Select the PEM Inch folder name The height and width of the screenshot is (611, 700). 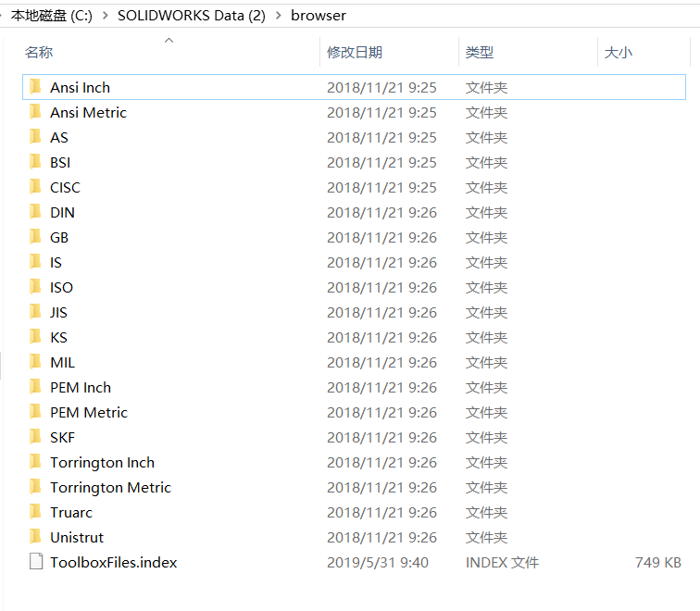[x=81, y=387]
